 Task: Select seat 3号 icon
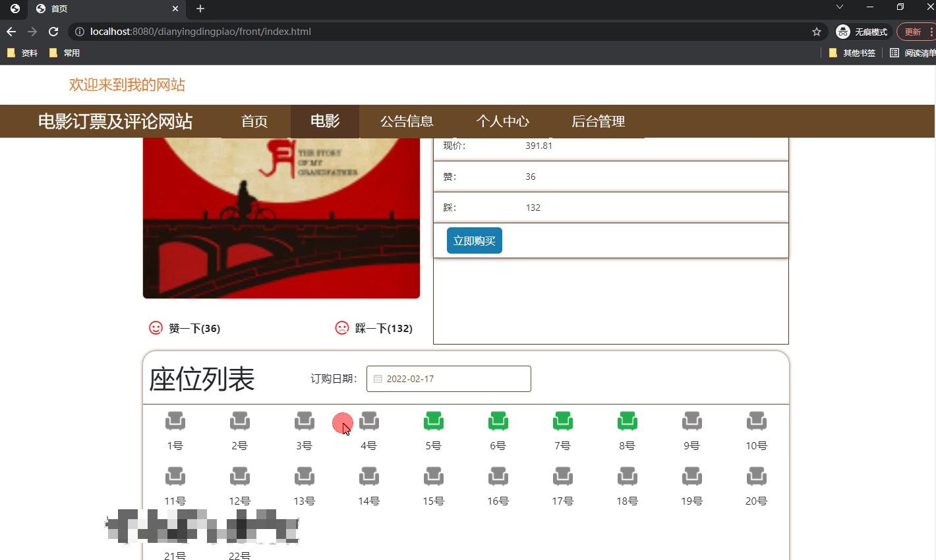[304, 421]
